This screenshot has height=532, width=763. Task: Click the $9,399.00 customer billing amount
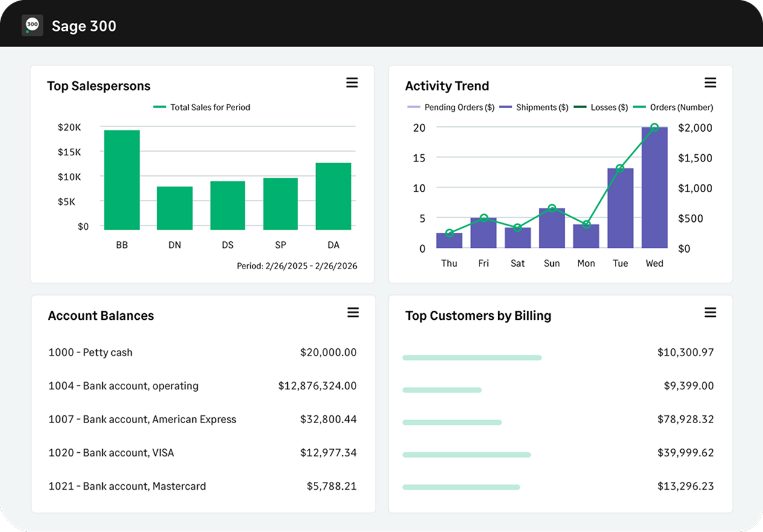689,386
